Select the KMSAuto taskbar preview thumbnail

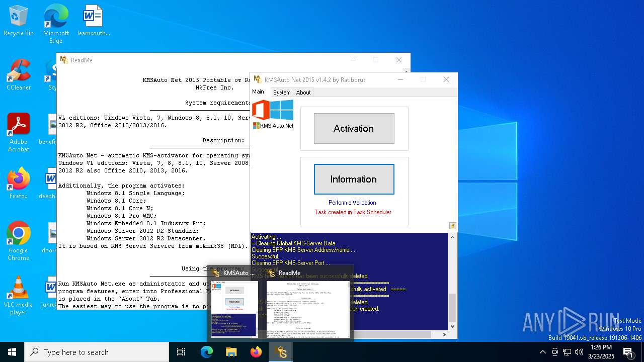[234, 309]
